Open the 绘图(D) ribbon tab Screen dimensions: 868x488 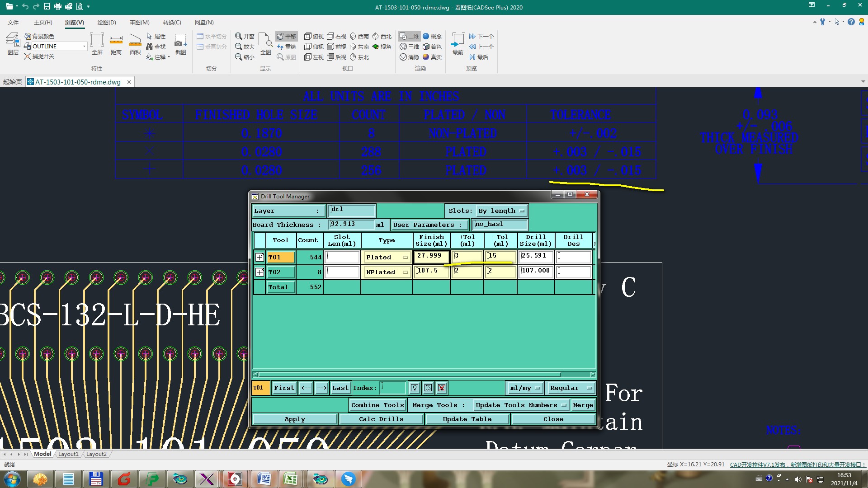click(106, 22)
